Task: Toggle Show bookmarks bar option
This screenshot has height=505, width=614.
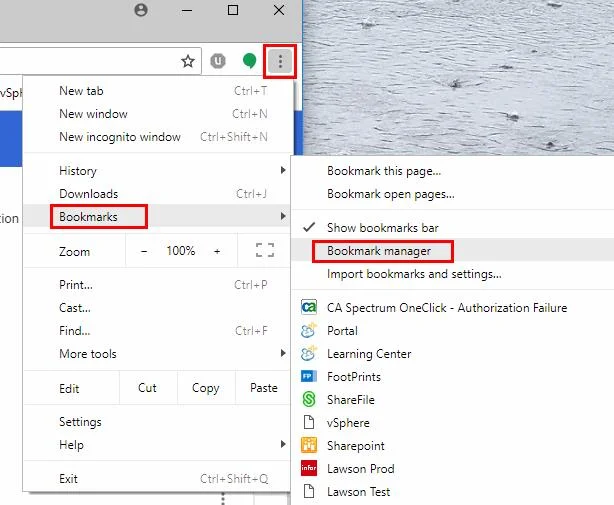Action: (452, 227)
